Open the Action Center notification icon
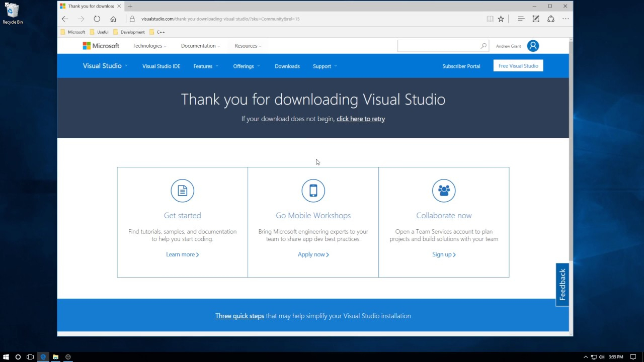644x362 pixels. click(633, 357)
